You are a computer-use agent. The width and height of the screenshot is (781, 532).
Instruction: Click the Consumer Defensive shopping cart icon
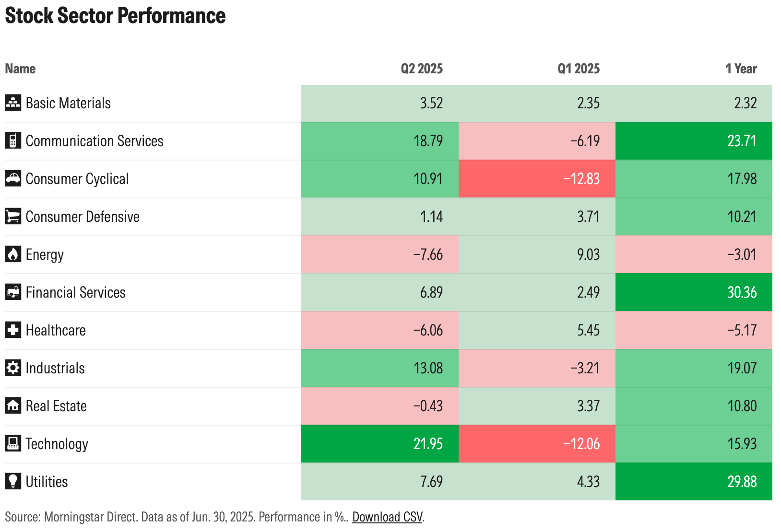click(x=13, y=217)
